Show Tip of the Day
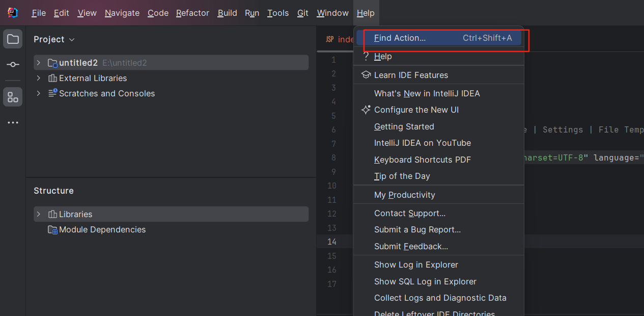The width and height of the screenshot is (644, 316). coord(439,176)
